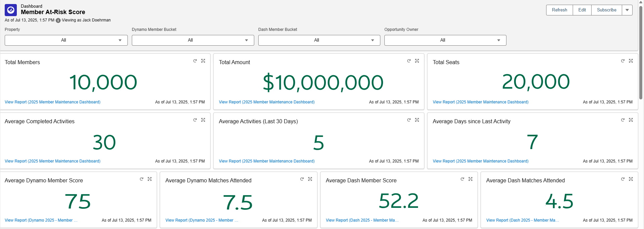Viewport: 644px width, 229px height.
Task: Refresh the Total Members widget
Action: (x=195, y=61)
